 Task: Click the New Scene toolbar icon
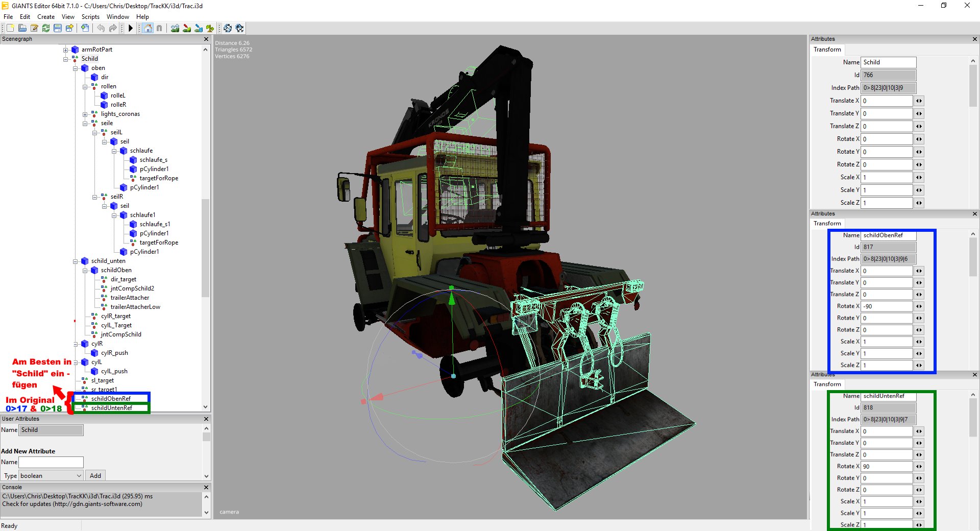tap(10, 28)
